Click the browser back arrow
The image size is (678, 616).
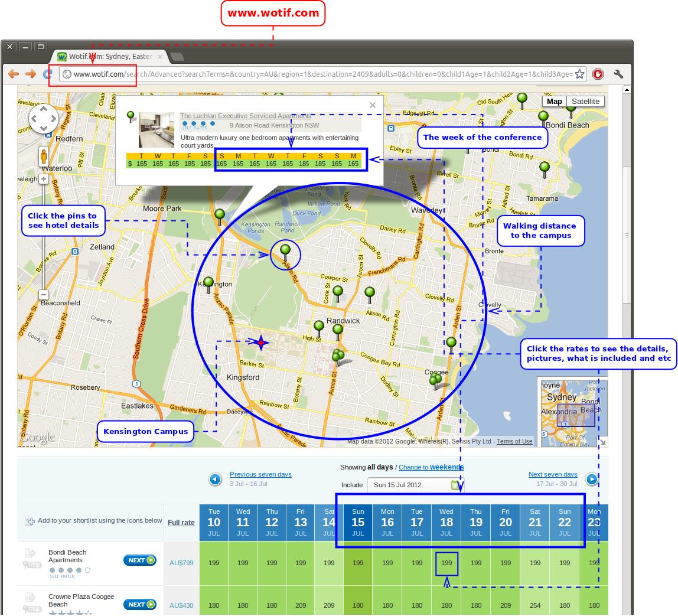click(x=14, y=74)
